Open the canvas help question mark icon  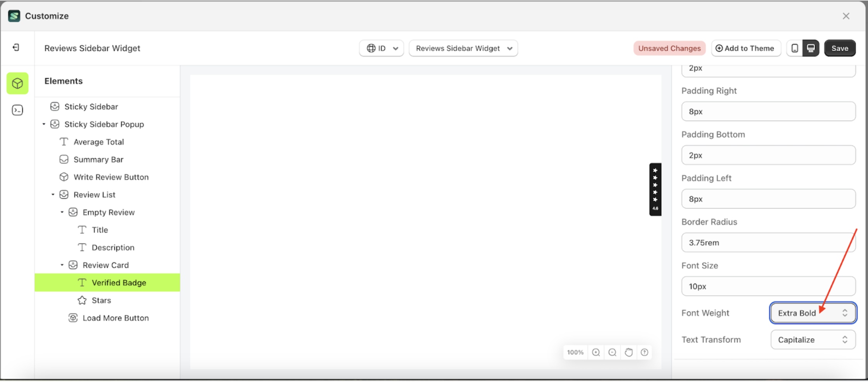[644, 352]
